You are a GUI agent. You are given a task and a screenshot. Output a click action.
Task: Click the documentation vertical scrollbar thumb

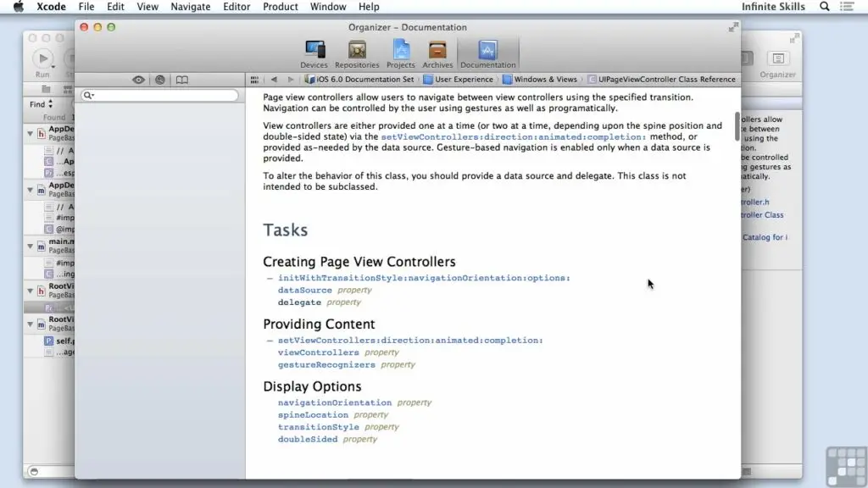point(737,126)
